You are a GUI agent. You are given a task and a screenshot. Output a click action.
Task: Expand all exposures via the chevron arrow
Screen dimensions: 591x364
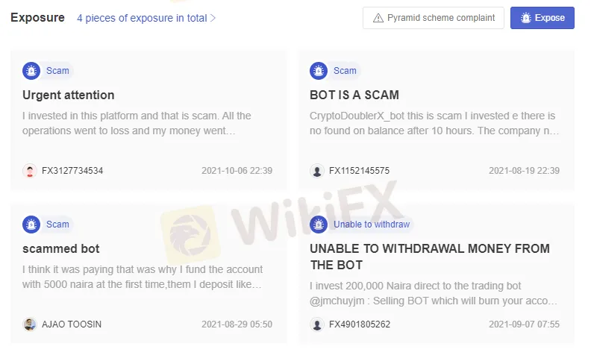tap(213, 18)
